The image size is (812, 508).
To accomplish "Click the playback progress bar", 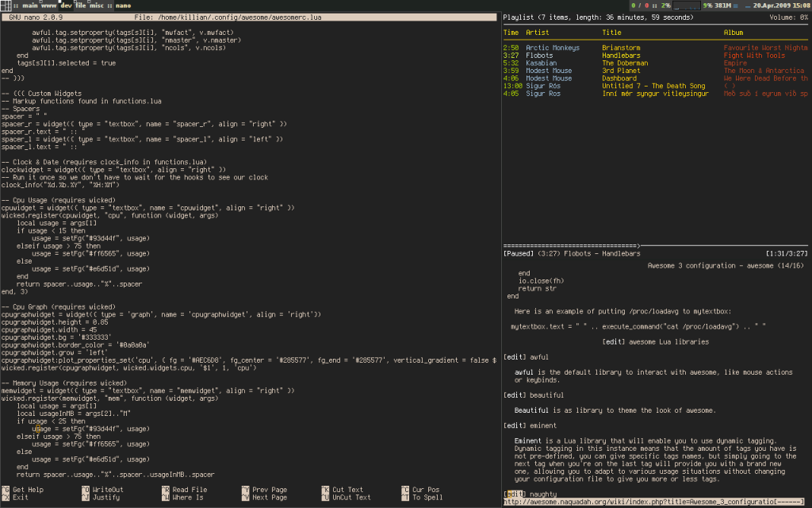I will 655,246.
